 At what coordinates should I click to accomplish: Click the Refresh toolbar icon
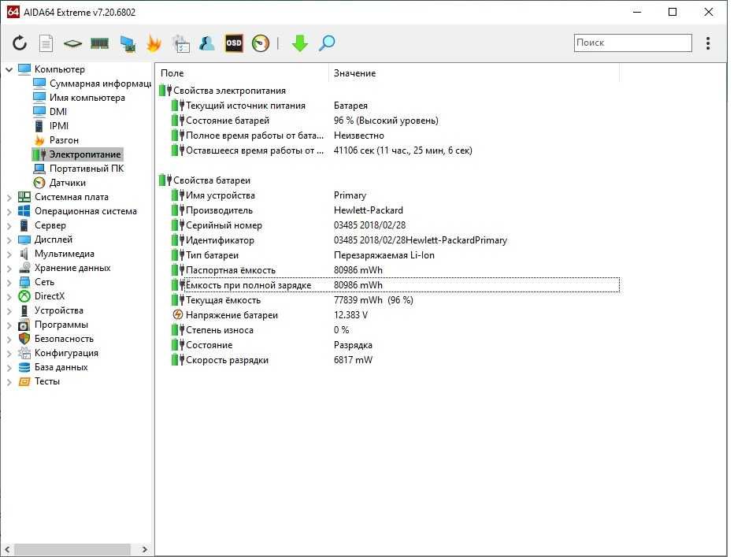pyautogui.click(x=20, y=43)
